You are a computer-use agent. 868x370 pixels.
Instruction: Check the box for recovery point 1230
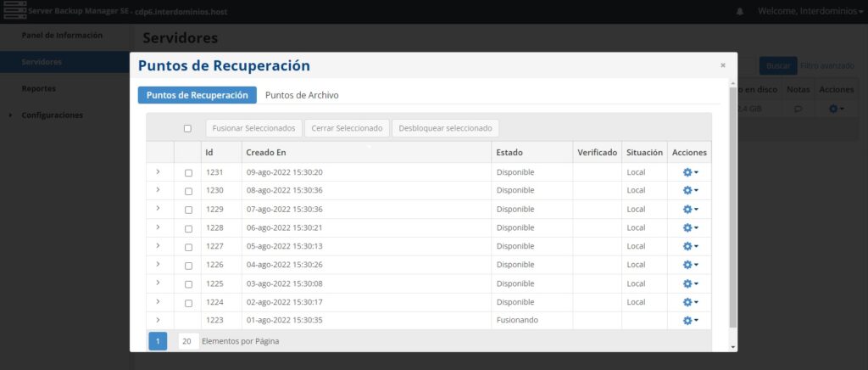(188, 191)
